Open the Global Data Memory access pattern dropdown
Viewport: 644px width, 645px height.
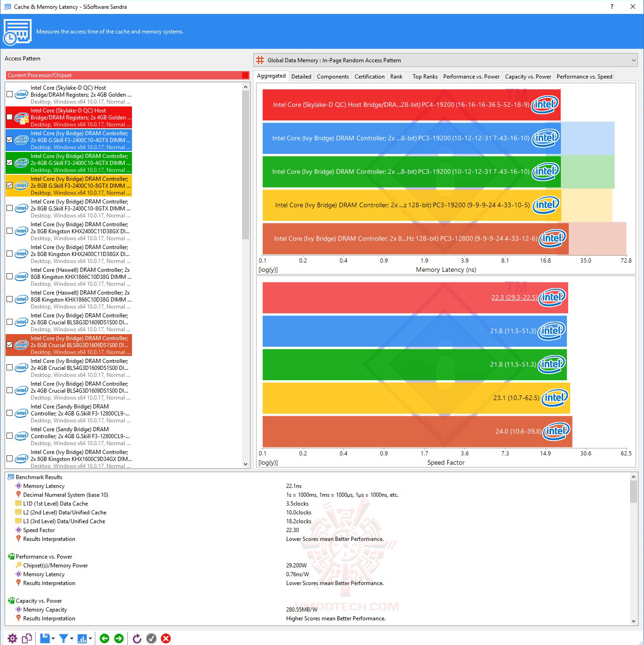click(x=446, y=60)
